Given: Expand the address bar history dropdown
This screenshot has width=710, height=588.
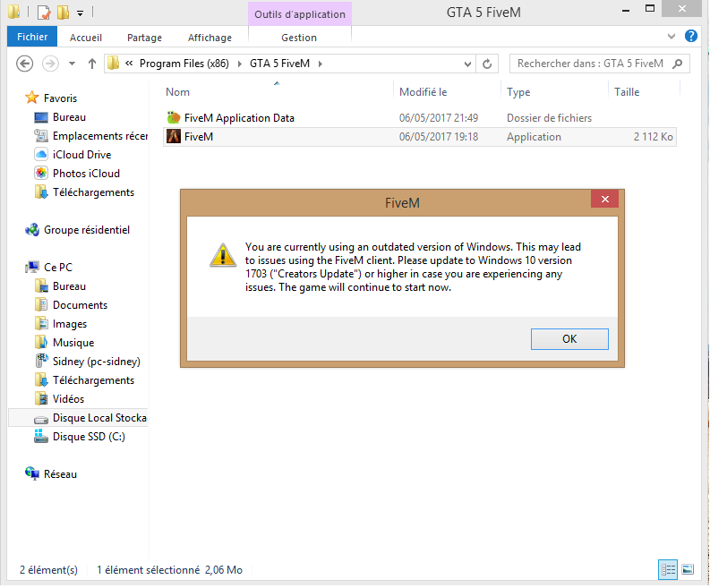Looking at the screenshot, I should click(467, 64).
